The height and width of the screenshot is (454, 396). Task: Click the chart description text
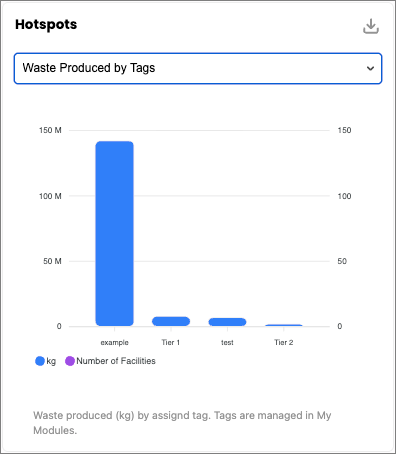click(182, 423)
